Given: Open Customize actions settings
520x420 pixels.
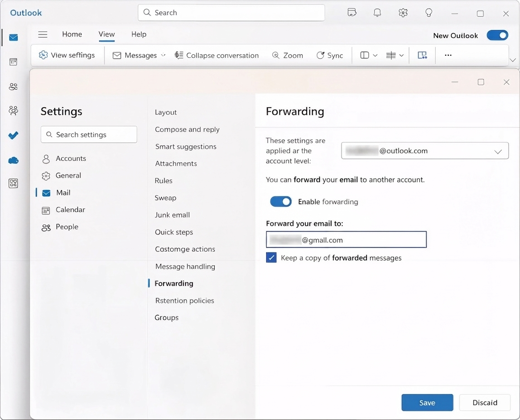Looking at the screenshot, I should (x=185, y=249).
